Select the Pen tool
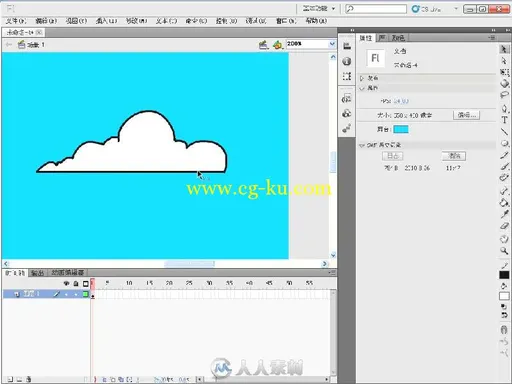The image size is (512, 384). [x=504, y=109]
